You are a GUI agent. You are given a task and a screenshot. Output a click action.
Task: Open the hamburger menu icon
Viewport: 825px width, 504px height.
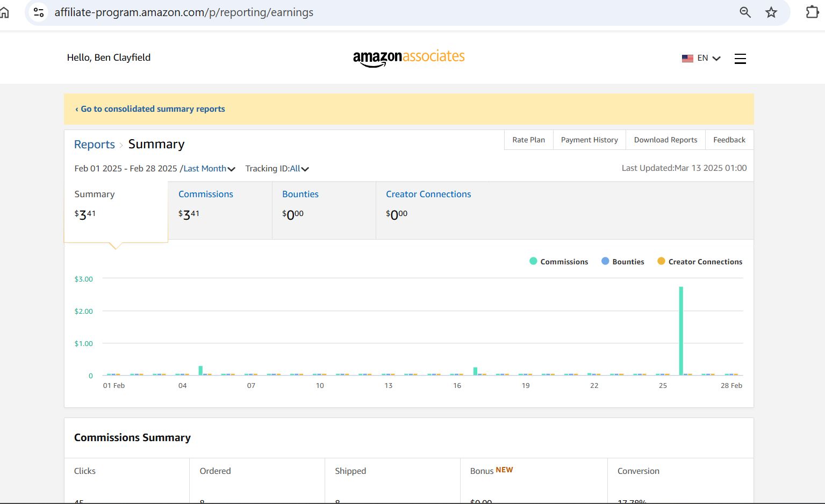click(x=740, y=59)
